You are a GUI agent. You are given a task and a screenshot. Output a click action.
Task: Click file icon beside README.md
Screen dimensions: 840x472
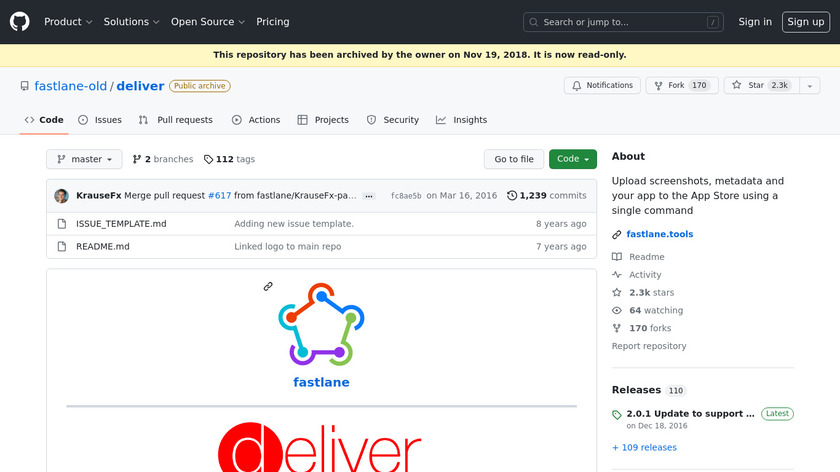pos(62,246)
